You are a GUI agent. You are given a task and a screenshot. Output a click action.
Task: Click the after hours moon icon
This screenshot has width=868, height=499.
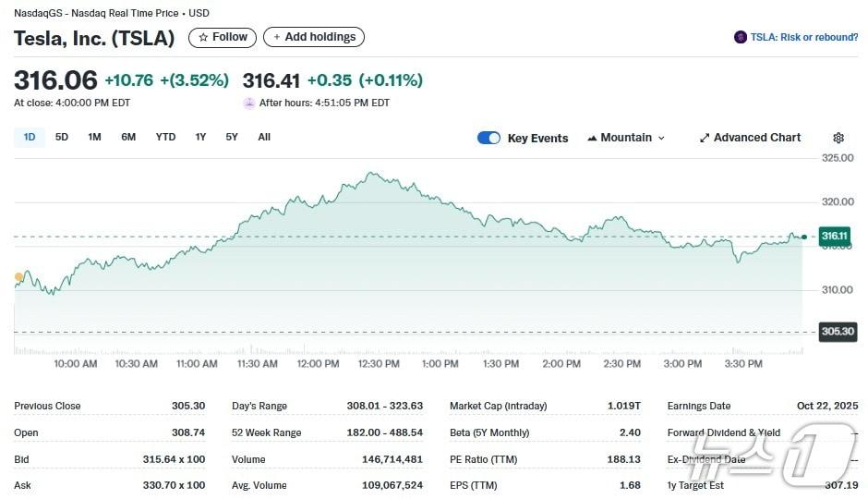tap(248, 103)
